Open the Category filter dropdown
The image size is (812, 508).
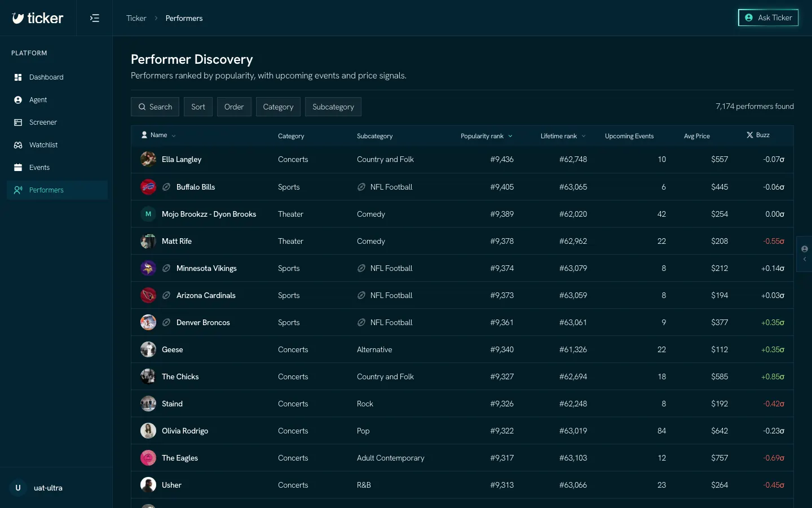278,107
